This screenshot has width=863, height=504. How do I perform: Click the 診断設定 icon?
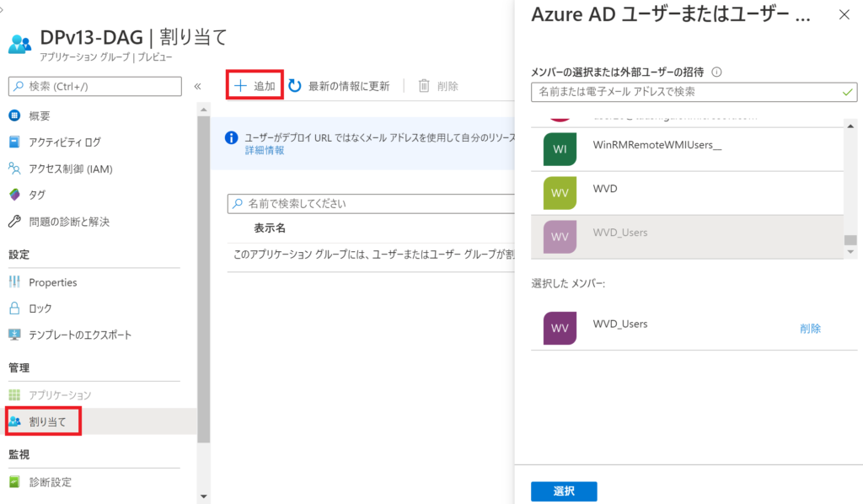(15, 482)
